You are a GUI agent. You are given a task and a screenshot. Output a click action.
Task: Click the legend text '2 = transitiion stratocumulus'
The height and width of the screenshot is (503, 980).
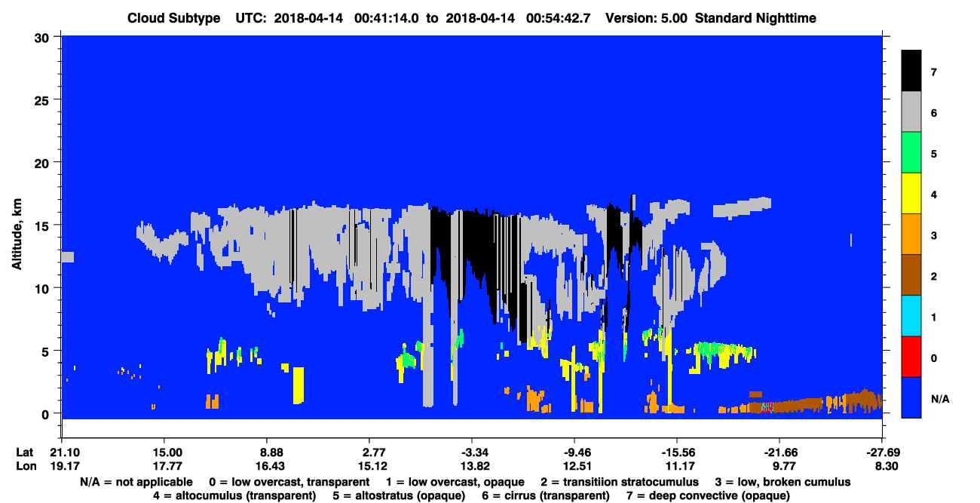[x=619, y=482]
